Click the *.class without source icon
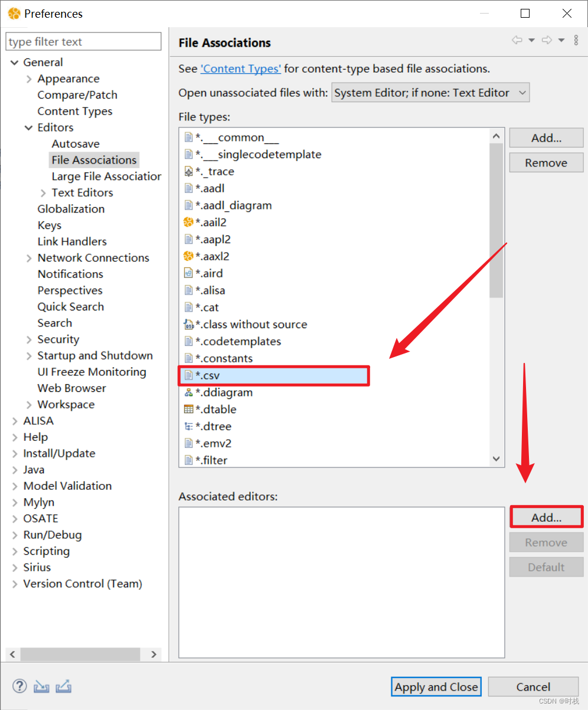This screenshot has height=710, width=588. click(188, 324)
